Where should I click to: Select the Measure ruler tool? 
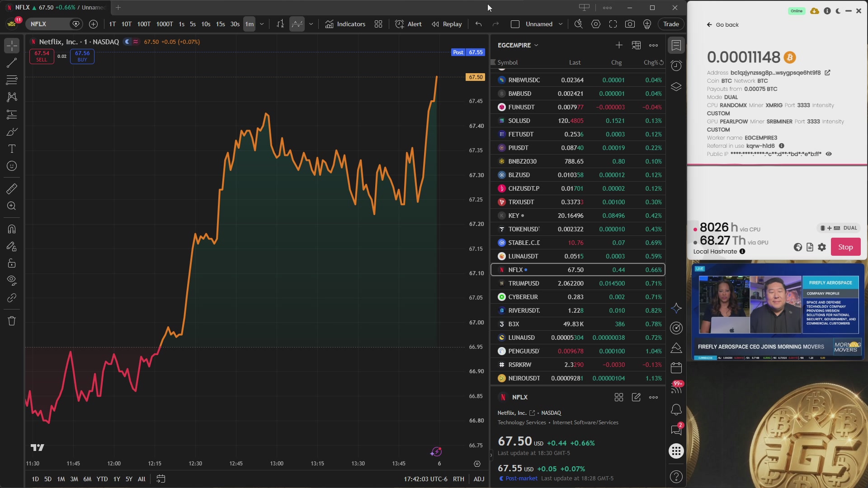(12, 188)
